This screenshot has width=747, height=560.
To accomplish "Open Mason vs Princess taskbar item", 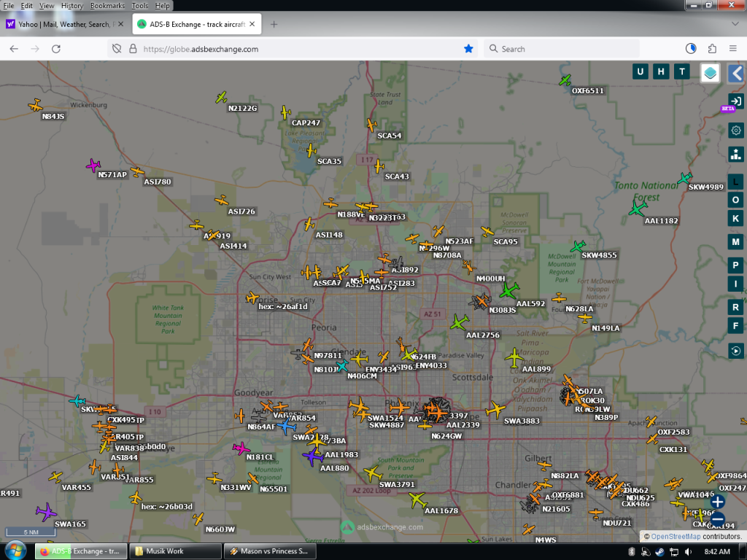I will tap(270, 551).
